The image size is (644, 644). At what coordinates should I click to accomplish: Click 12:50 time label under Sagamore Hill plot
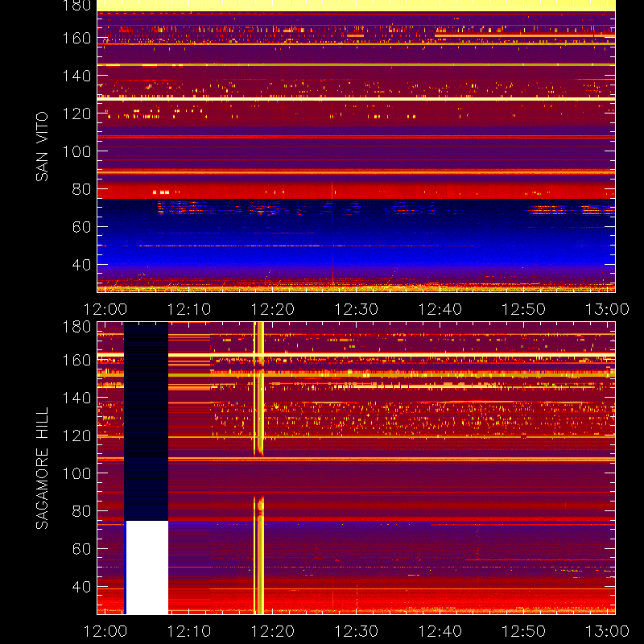524,631
